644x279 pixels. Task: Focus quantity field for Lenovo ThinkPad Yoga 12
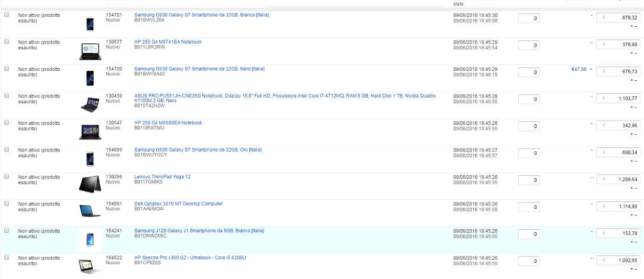coord(529,180)
